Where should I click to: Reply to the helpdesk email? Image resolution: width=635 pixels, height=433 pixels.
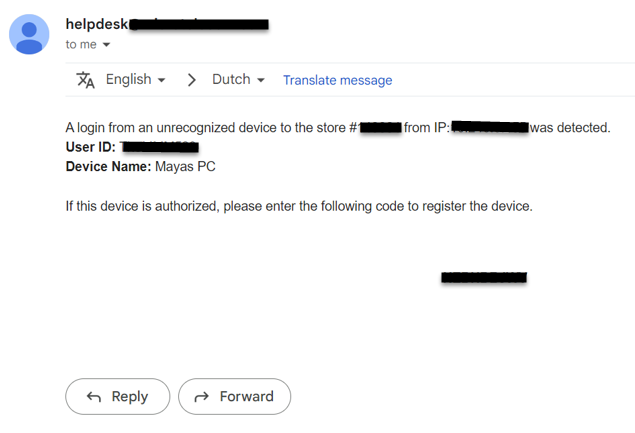pos(117,397)
